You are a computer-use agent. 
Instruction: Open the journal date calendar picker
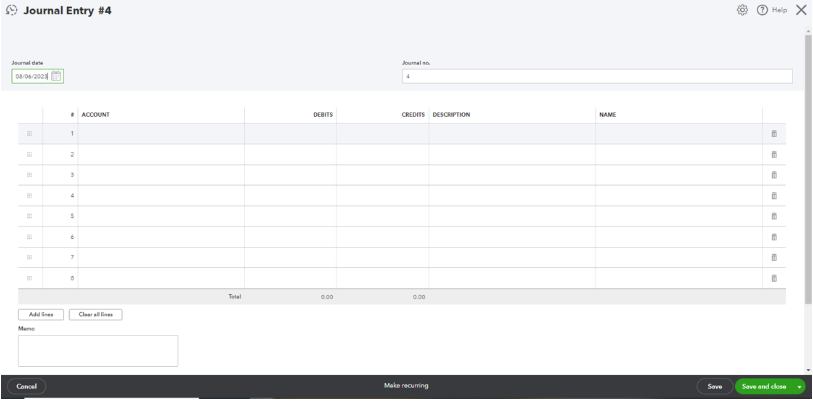click(x=56, y=76)
